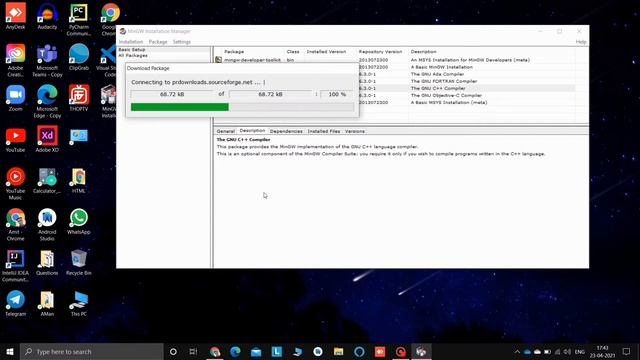This screenshot has height=360, width=640.
Task: Sort by the Class column header
Action: click(293, 52)
